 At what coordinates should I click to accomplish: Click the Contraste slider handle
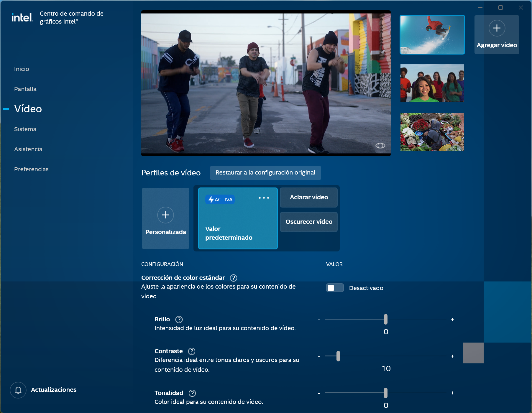click(338, 356)
